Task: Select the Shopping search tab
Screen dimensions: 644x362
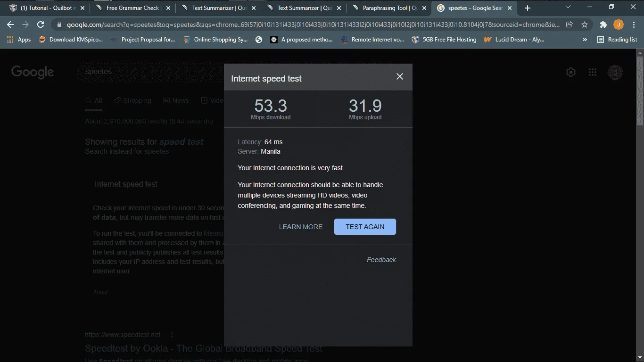Action: tap(132, 100)
